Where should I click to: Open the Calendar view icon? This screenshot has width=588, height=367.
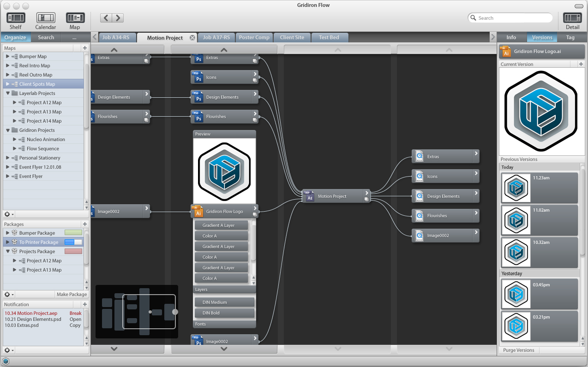(x=46, y=18)
